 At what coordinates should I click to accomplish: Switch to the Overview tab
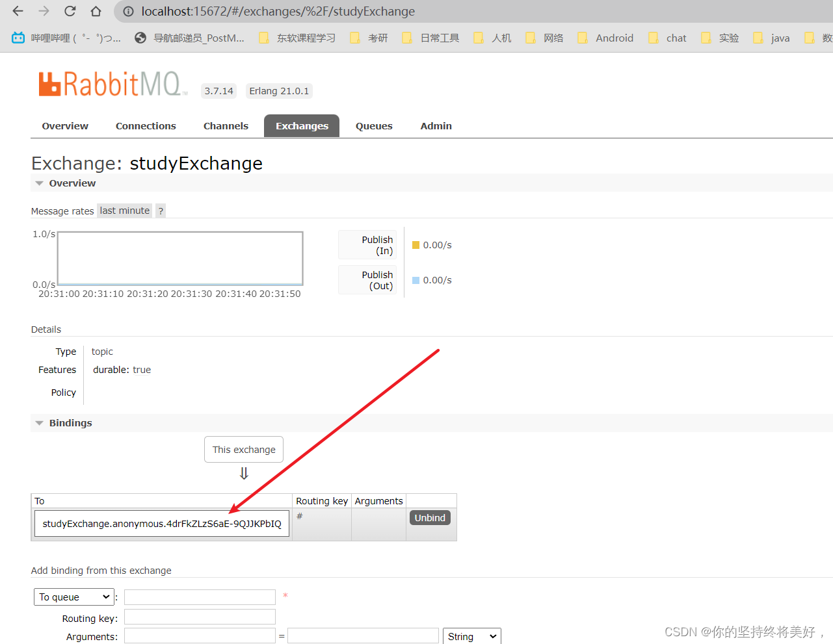65,126
